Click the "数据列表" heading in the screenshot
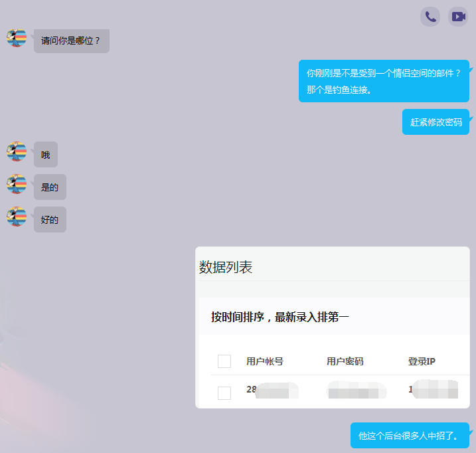Screen dimensions: 476x453 [226, 267]
